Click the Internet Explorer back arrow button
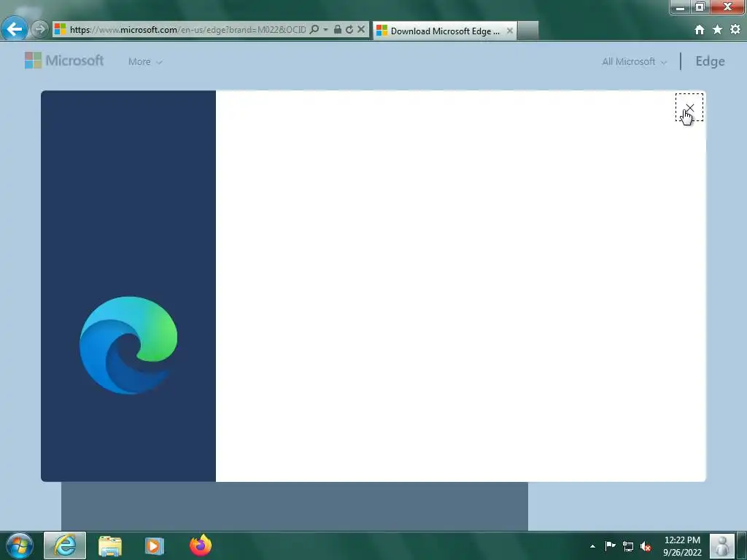The image size is (747, 560). click(x=15, y=29)
